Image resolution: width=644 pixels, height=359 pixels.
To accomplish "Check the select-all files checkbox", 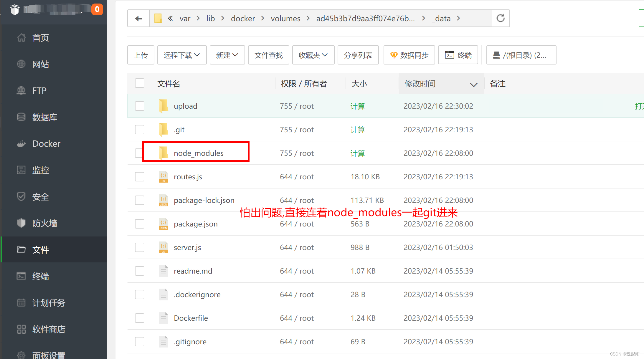I will [x=140, y=83].
